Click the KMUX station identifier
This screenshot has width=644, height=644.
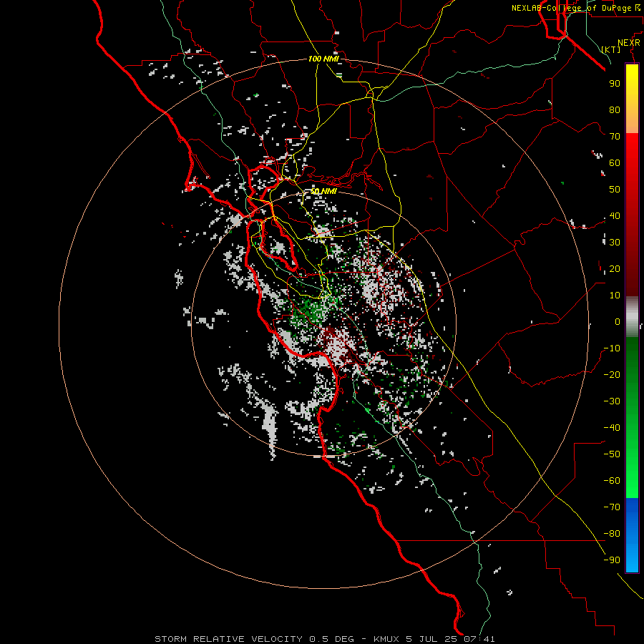386,639
